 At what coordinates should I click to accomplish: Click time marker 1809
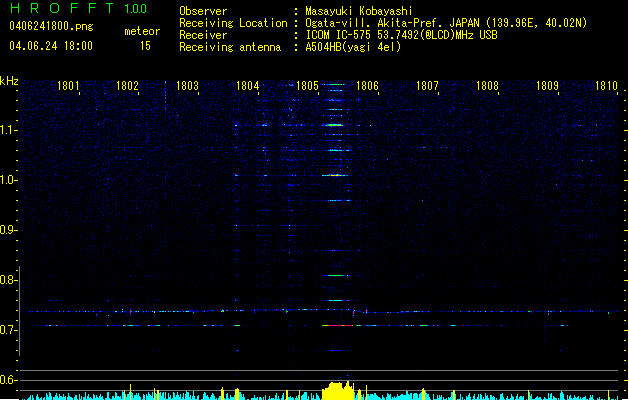pos(547,86)
